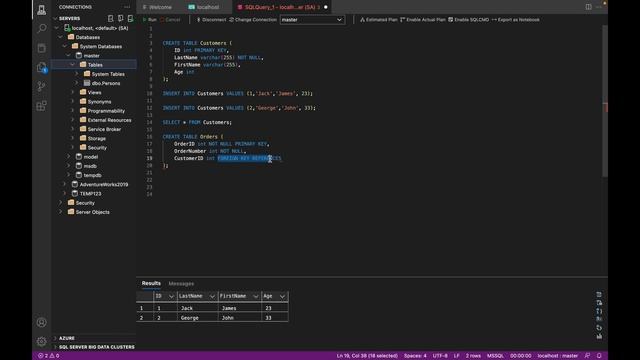Expand the Views folder
Image resolution: width=640 pixels, height=360 pixels.
click(x=73, y=92)
